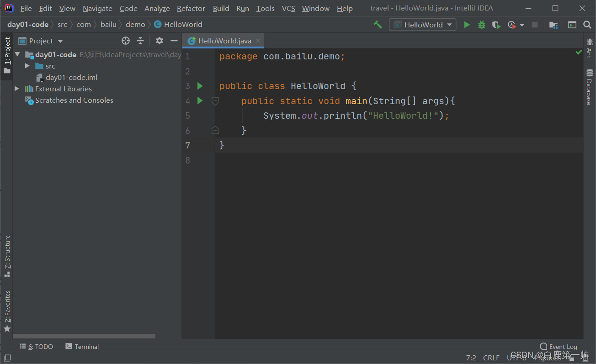The width and height of the screenshot is (596, 364).
Task: Click 7:2 cursor position in status bar
Action: click(471, 358)
